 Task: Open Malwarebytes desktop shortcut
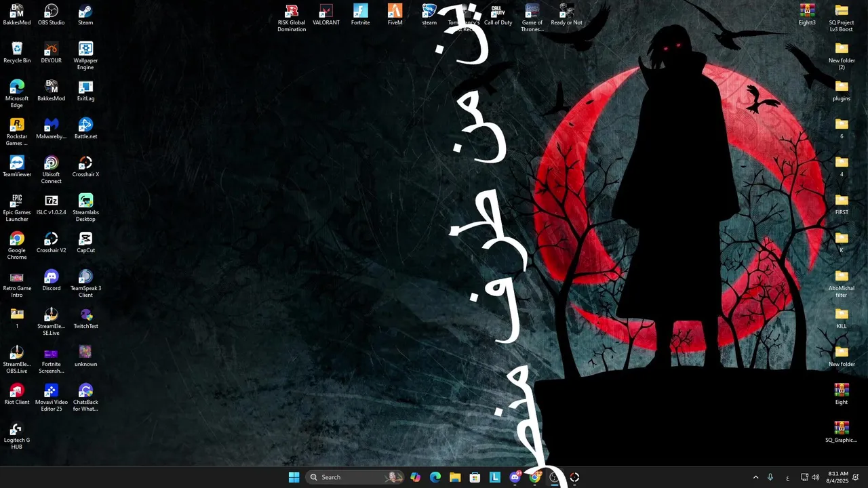pos(51,129)
